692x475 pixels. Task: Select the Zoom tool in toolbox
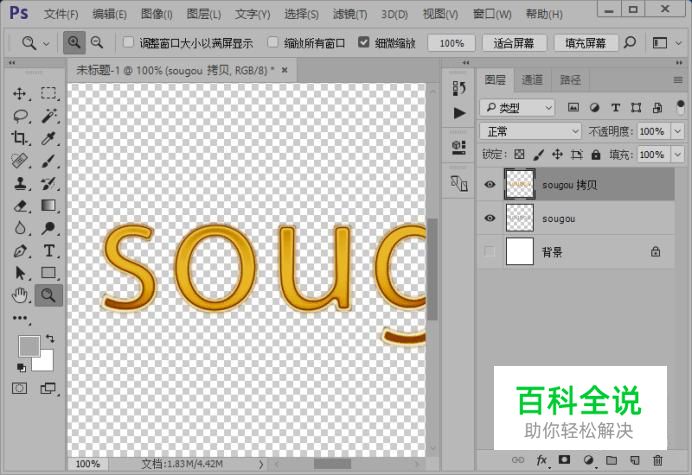49,295
